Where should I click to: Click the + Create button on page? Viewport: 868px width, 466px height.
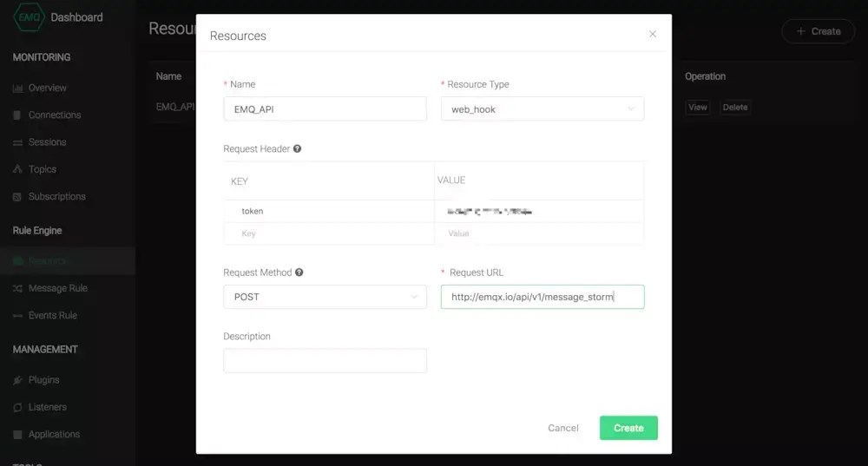[x=819, y=31]
